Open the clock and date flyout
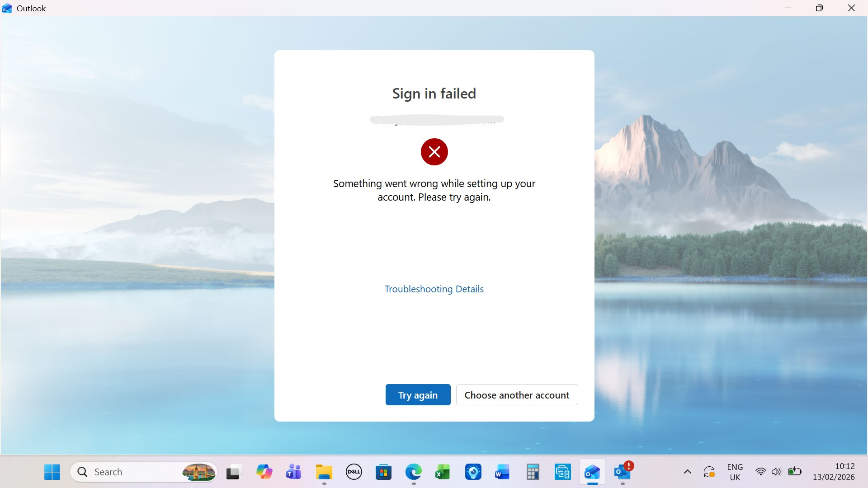 [833, 472]
